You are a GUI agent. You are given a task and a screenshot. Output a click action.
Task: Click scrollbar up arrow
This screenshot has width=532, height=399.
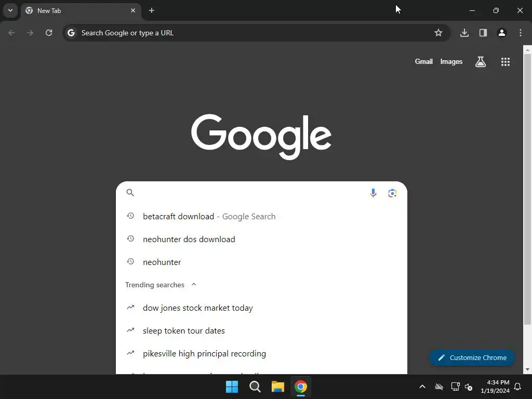tap(527, 50)
